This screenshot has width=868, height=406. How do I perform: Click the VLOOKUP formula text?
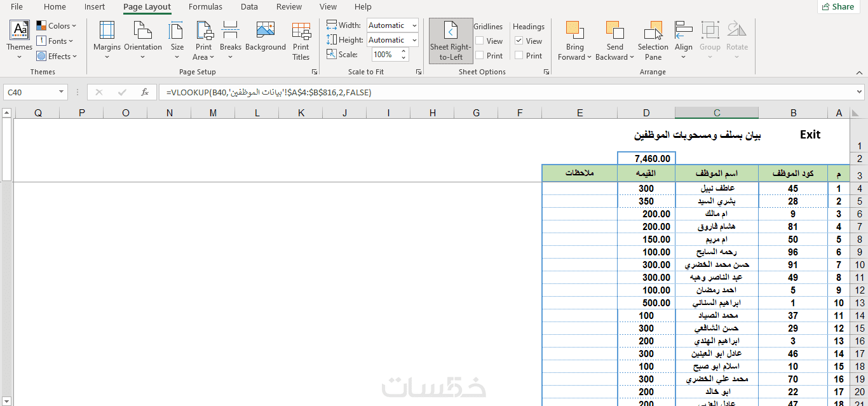coord(269,92)
